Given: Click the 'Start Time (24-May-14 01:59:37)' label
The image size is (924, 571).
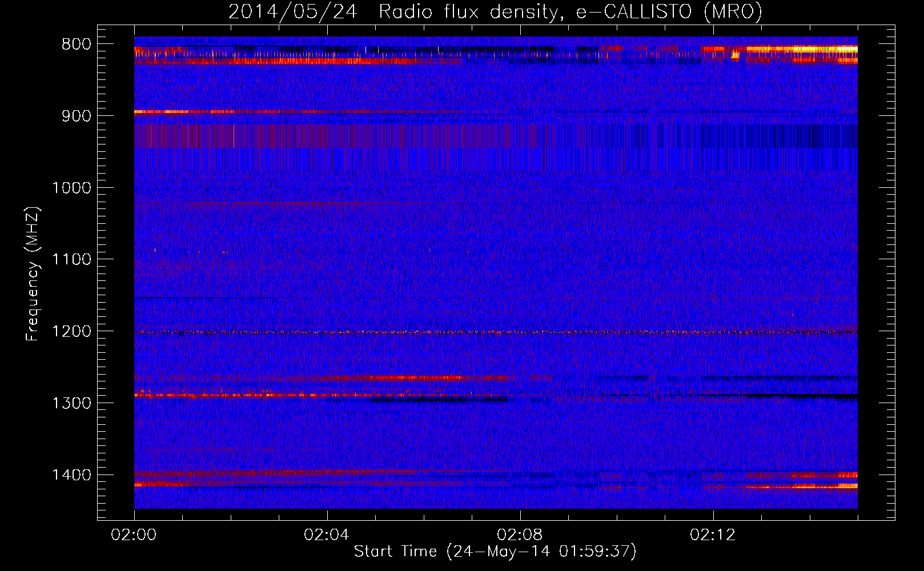Looking at the screenshot, I should click(495, 552).
